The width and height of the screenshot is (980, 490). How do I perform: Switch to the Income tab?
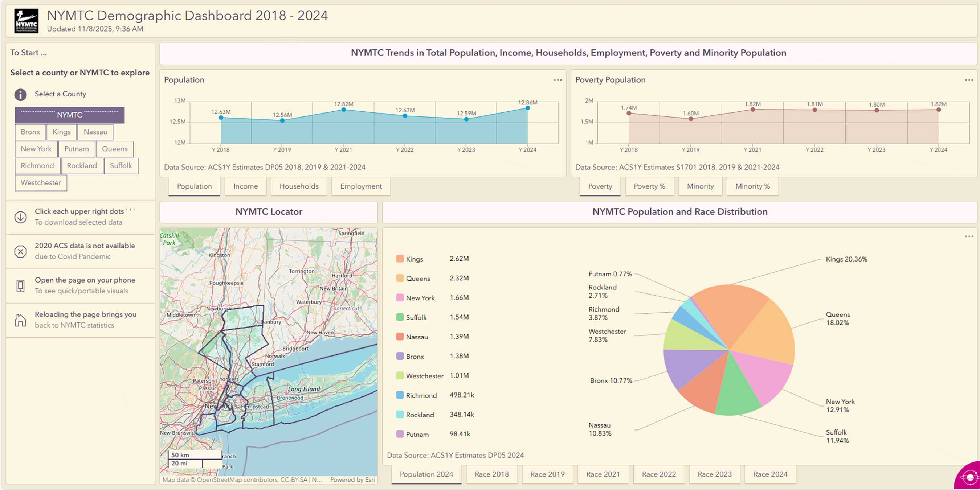click(x=245, y=186)
